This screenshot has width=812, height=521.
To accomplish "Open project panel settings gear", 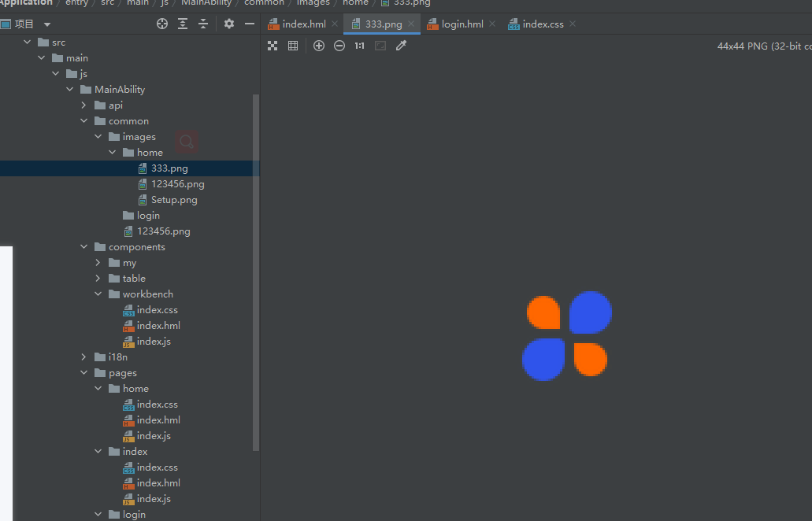I will click(229, 24).
